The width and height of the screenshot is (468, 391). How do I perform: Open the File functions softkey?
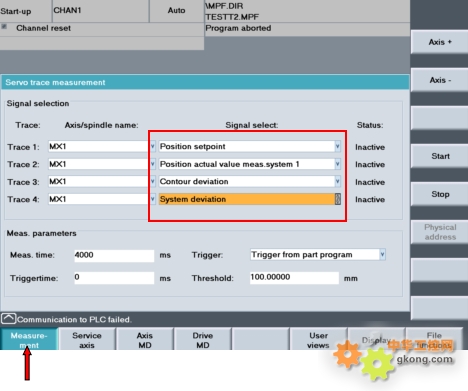pyautogui.click(x=434, y=340)
